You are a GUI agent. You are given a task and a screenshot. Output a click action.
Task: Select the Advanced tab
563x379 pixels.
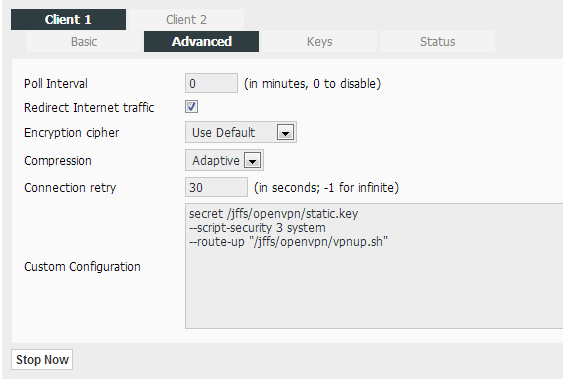pyautogui.click(x=201, y=42)
